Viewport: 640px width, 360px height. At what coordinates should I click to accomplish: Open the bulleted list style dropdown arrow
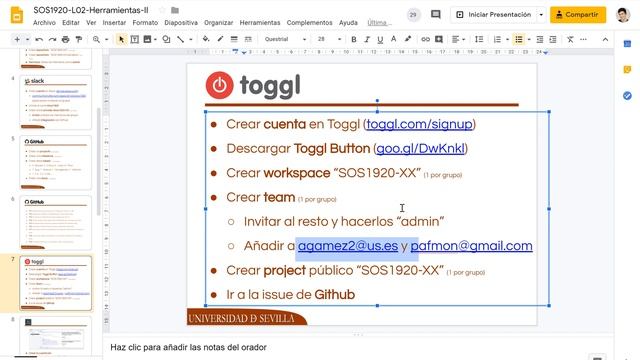click(529, 40)
